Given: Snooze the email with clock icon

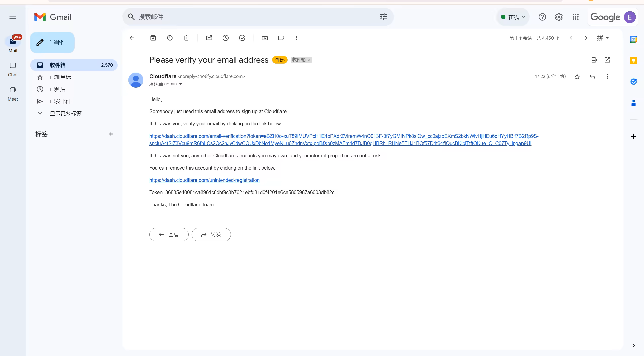Looking at the screenshot, I should 226,38.
